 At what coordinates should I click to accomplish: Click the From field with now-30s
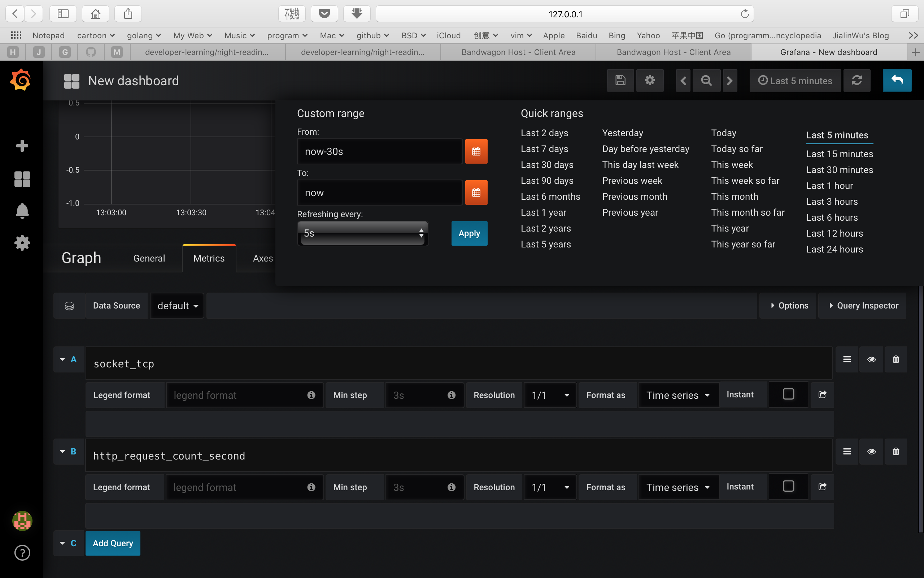(x=380, y=151)
